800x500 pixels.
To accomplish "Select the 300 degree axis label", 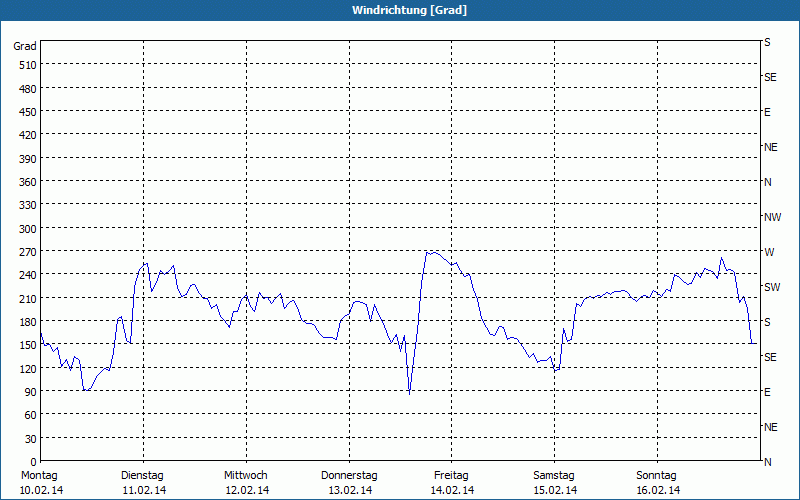I will click(28, 229).
